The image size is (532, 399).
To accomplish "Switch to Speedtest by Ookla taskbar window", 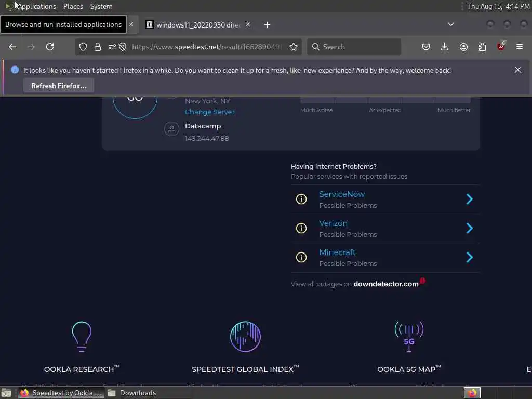I will point(61,393).
